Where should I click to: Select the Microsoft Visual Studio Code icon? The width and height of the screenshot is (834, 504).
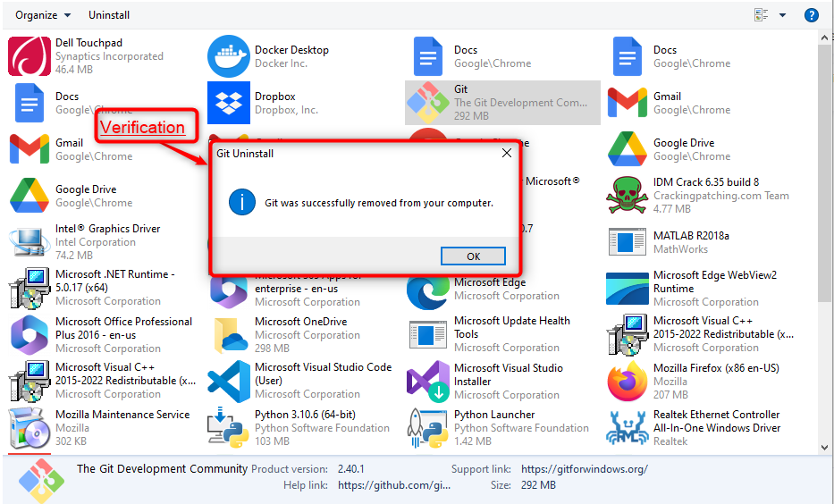pos(228,382)
